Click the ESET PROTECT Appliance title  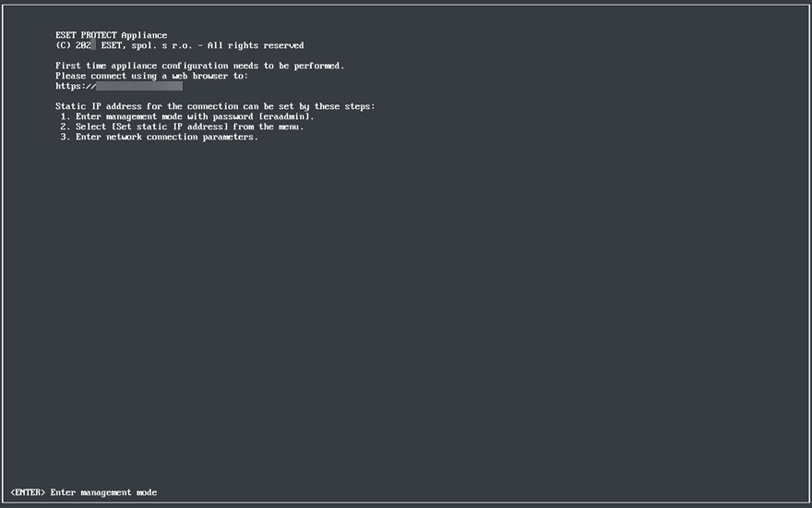111,35
